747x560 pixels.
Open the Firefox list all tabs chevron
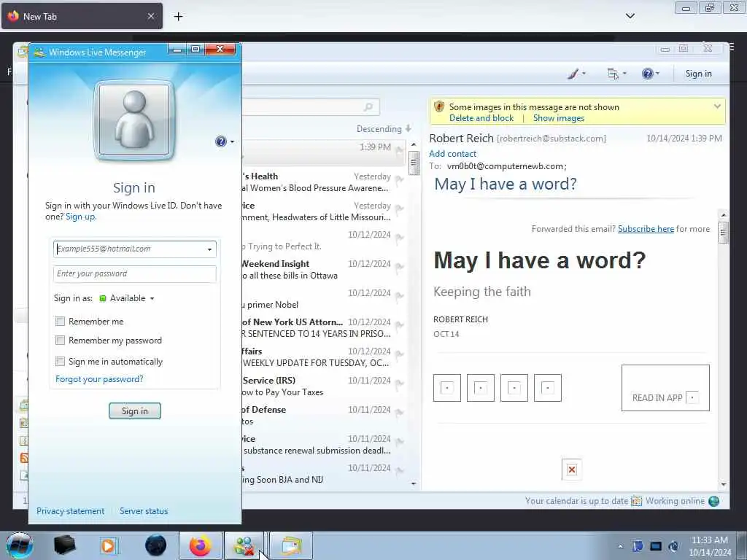630,16
